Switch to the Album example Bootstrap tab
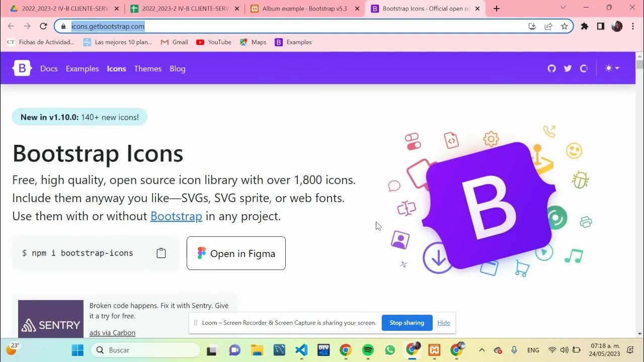Viewport: 644px width, 362px height. point(304,9)
